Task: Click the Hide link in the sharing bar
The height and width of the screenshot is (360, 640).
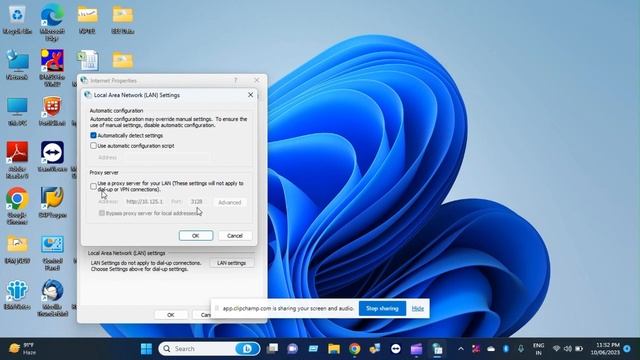Action: (417, 309)
